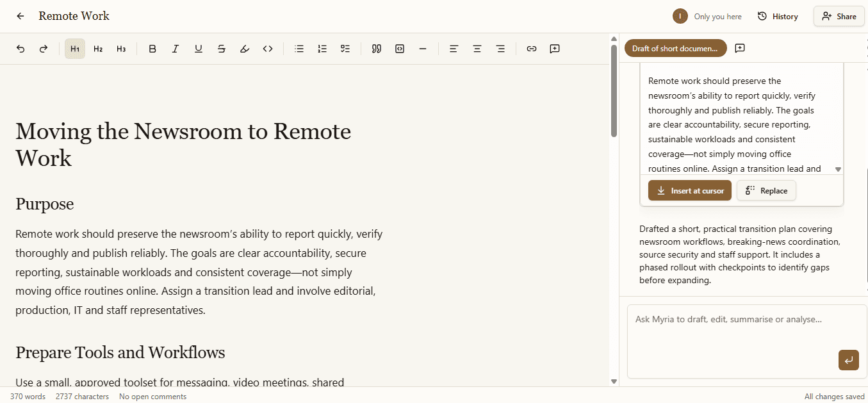Insert a code block

point(400,49)
